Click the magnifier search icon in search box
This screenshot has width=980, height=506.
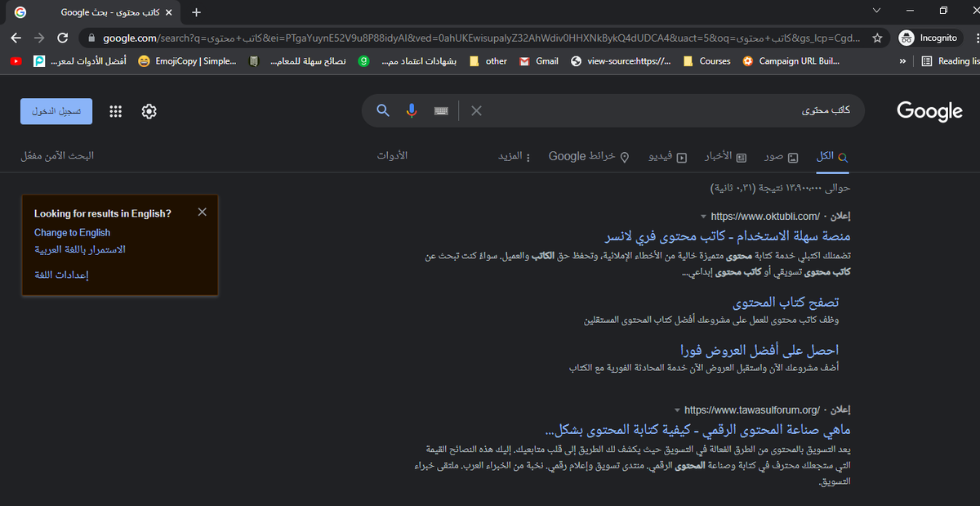pyautogui.click(x=383, y=110)
